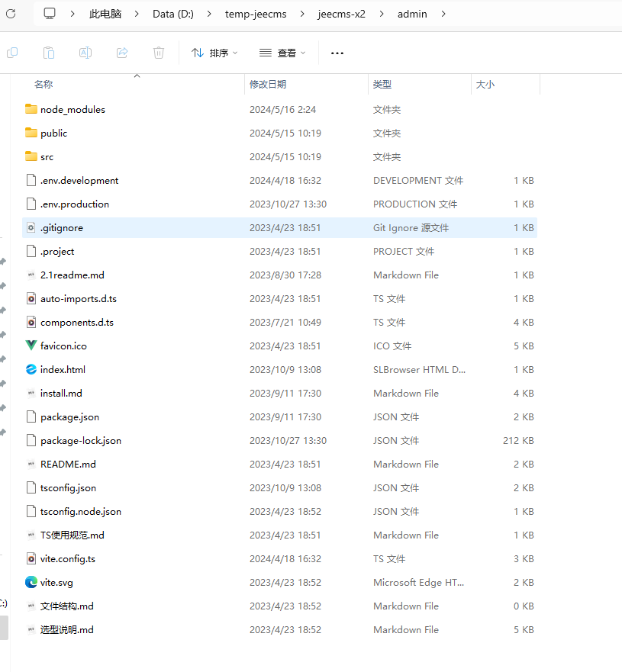Open the three-dots more options menu
The width and height of the screenshot is (622, 672).
(x=337, y=53)
